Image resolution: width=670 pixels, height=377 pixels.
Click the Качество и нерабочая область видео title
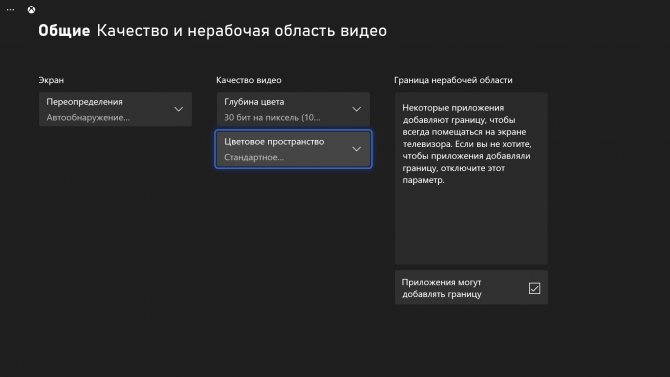tap(241, 31)
